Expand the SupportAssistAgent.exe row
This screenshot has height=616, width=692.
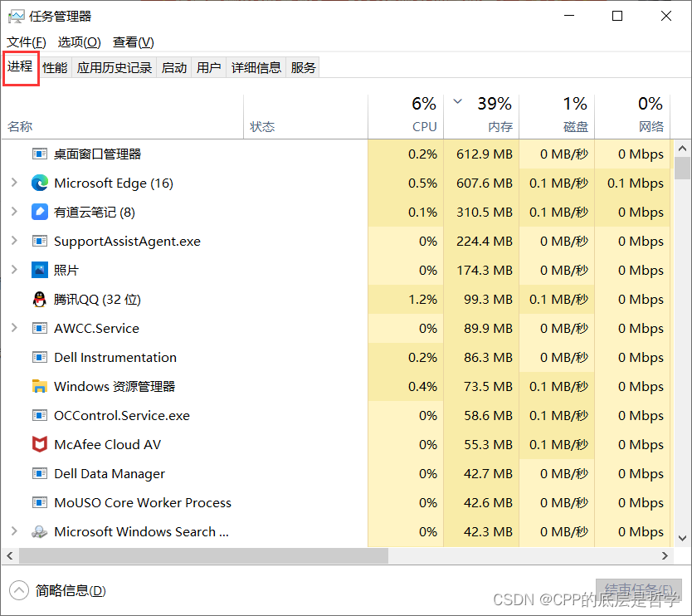point(15,241)
